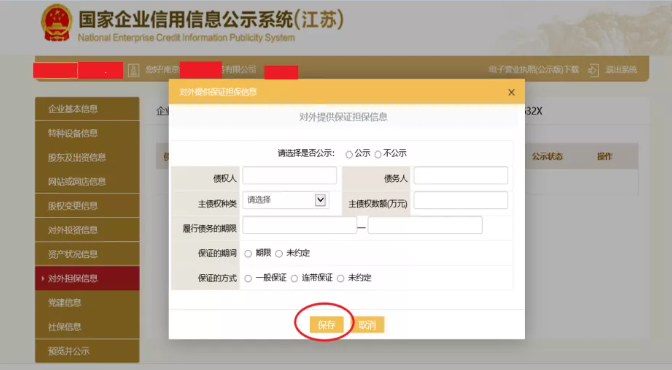
Task: Open the 主债权种类 dropdown
Action: click(286, 200)
